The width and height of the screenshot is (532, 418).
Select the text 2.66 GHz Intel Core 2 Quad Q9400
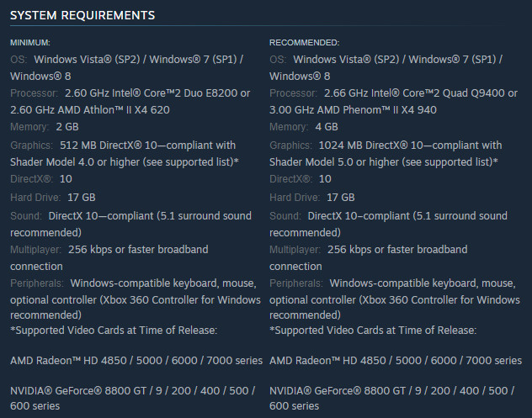tap(414, 93)
